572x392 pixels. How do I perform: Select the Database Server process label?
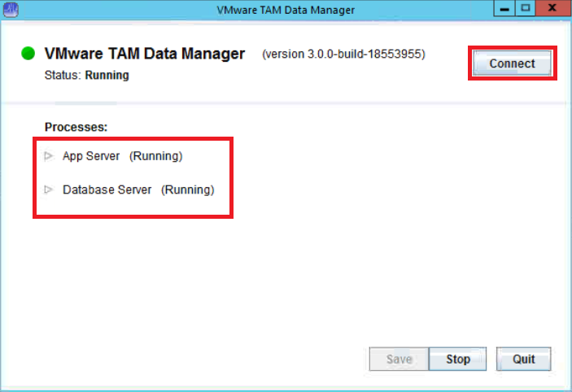(107, 189)
